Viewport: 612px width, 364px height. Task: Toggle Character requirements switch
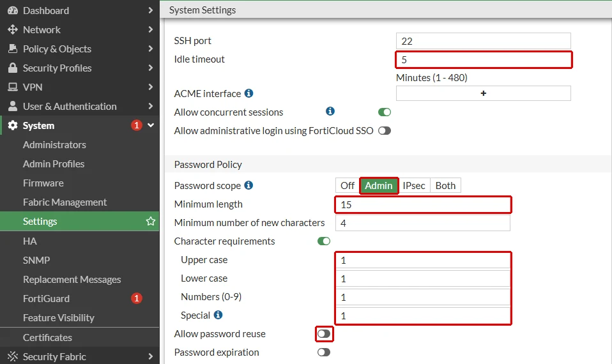pyautogui.click(x=323, y=241)
